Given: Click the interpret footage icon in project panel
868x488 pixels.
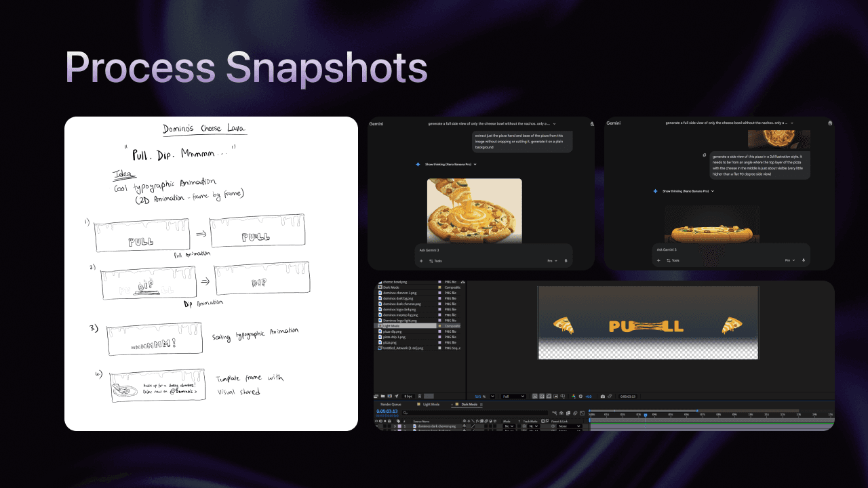Looking at the screenshot, I should tap(376, 396).
